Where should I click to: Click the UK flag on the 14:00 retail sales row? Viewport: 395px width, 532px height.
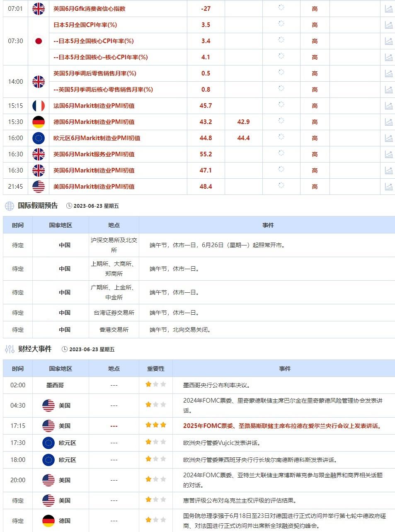[39, 82]
